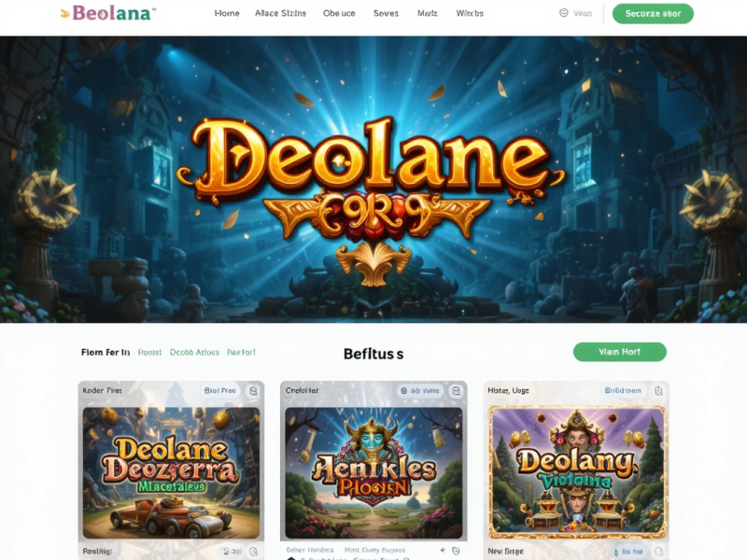Click the round icon beside Postitig label

pyautogui.click(x=253, y=552)
